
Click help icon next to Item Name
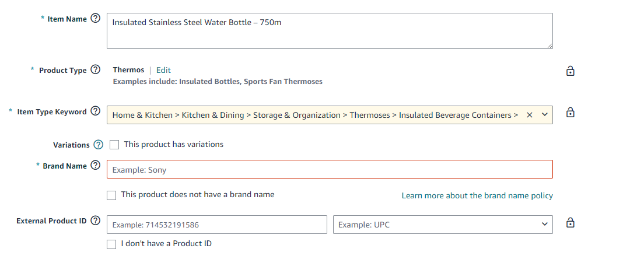coord(96,19)
